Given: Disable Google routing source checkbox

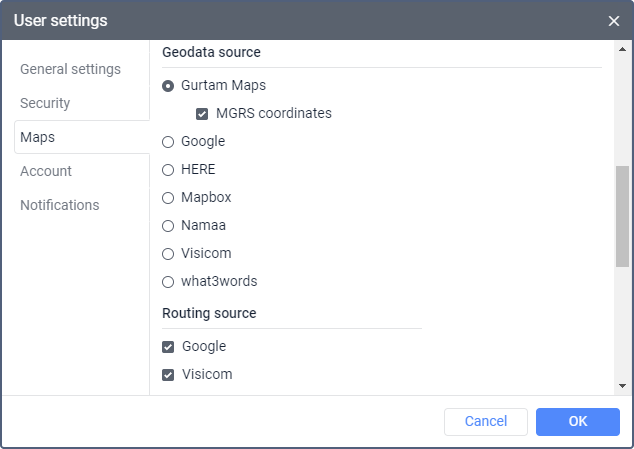Looking at the screenshot, I should [x=168, y=347].
